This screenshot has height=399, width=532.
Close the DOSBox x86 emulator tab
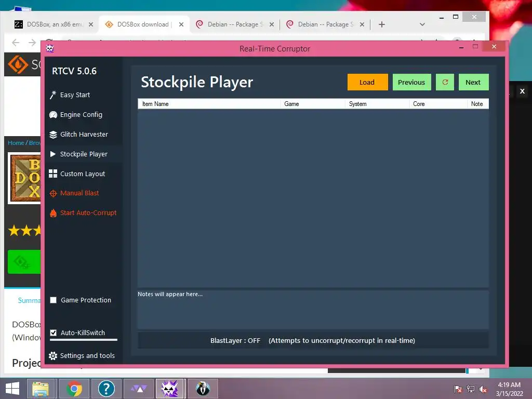point(91,24)
